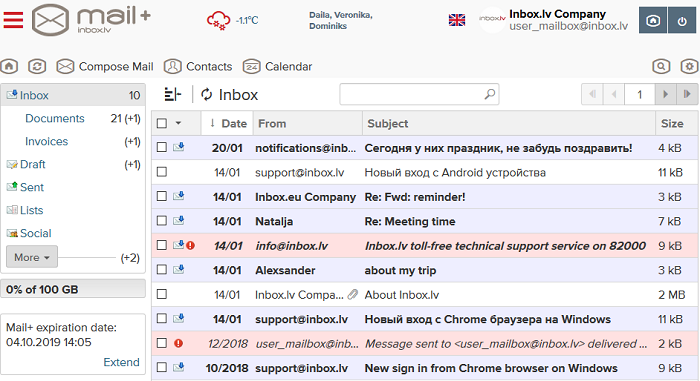Change language via the UK flag icon

(457, 20)
